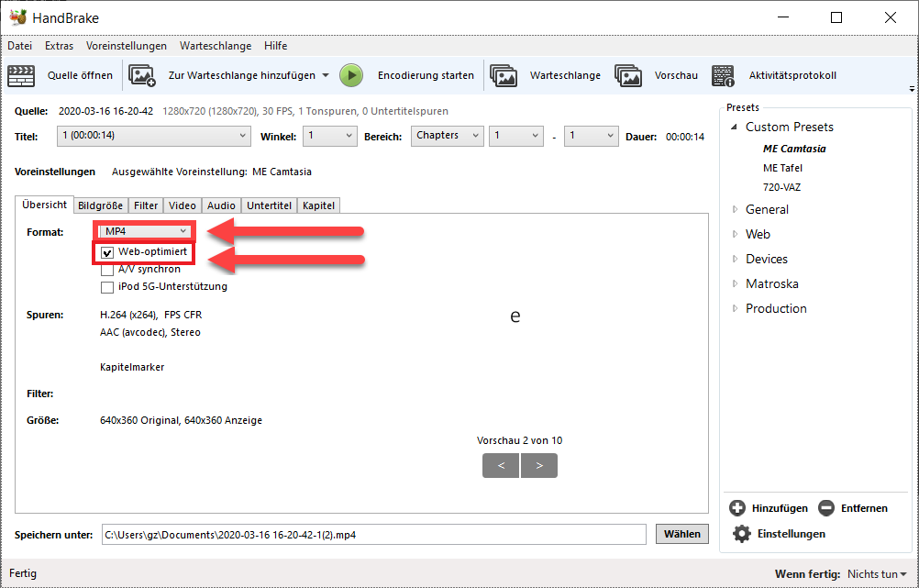
Task: Click the Hinzufügen preset label
Action: pyautogui.click(x=780, y=508)
